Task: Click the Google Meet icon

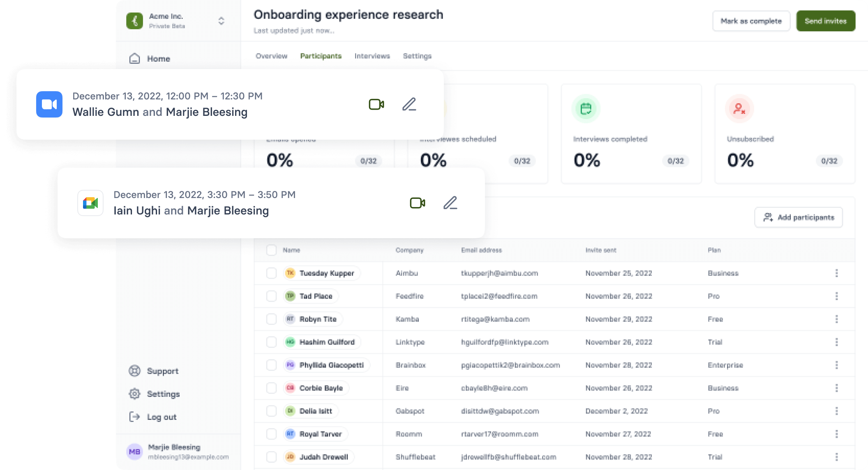Action: point(90,203)
